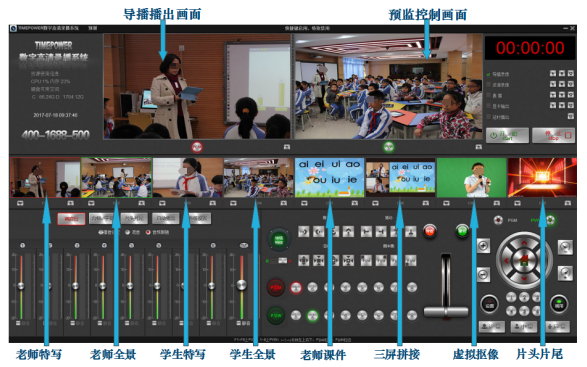Click the green round take button beside the T-bar

point(462,231)
